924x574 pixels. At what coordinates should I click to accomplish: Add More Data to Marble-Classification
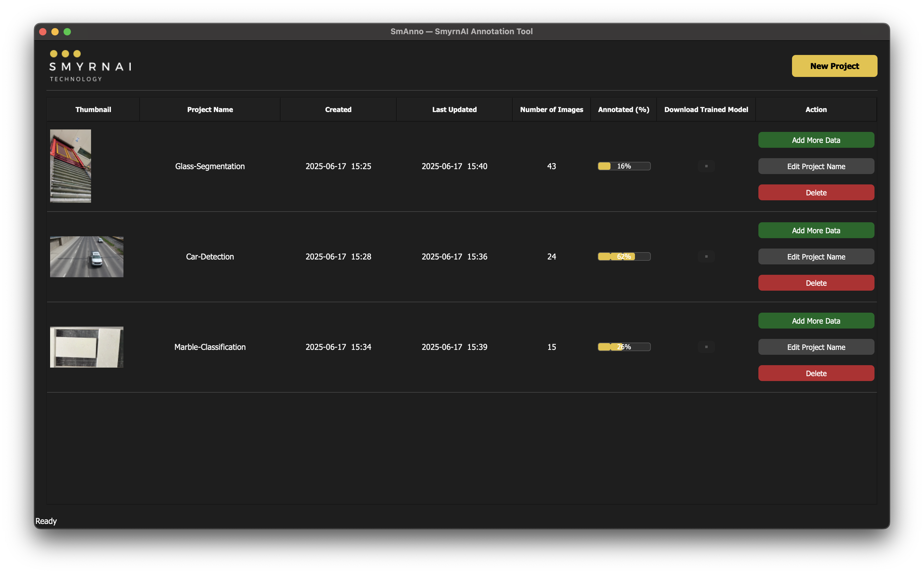[816, 320]
